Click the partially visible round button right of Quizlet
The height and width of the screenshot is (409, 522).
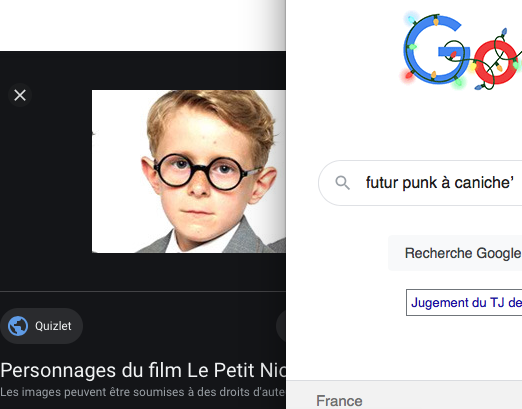point(281,326)
